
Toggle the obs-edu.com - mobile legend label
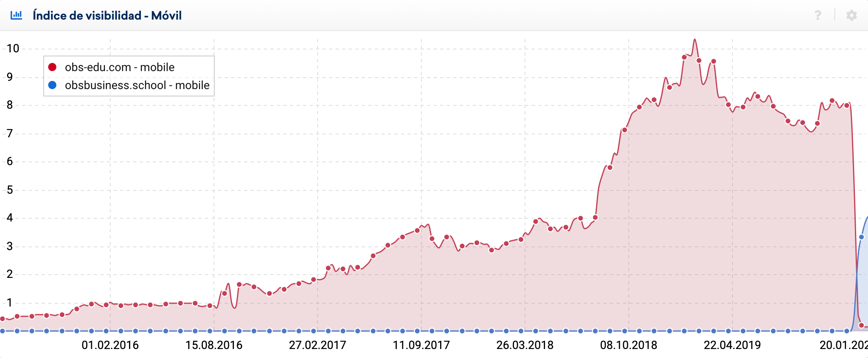pos(119,67)
